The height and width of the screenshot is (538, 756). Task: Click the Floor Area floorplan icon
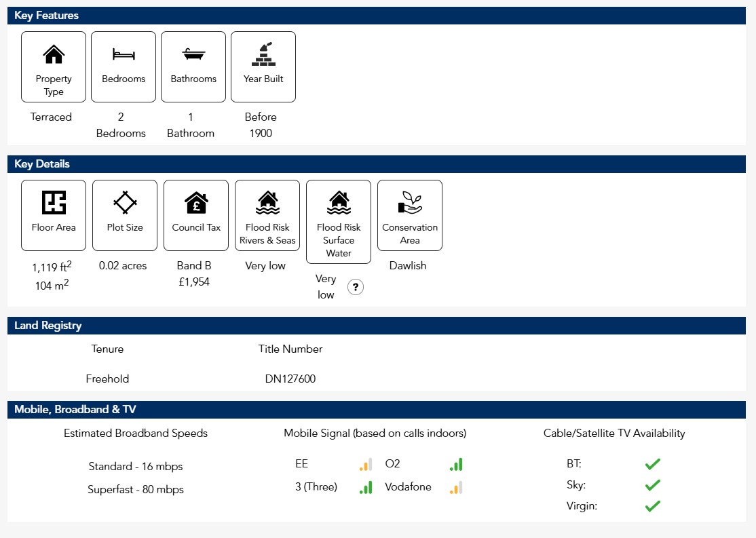[x=54, y=202]
